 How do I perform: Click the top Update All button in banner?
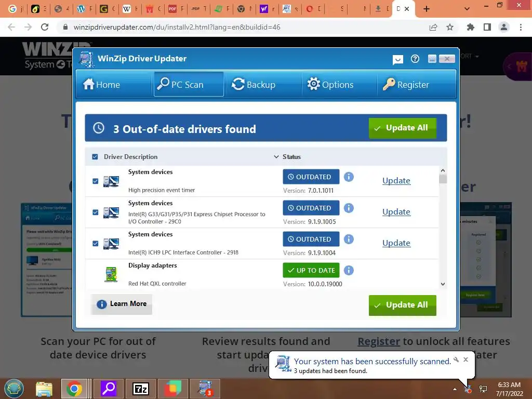[x=403, y=128]
